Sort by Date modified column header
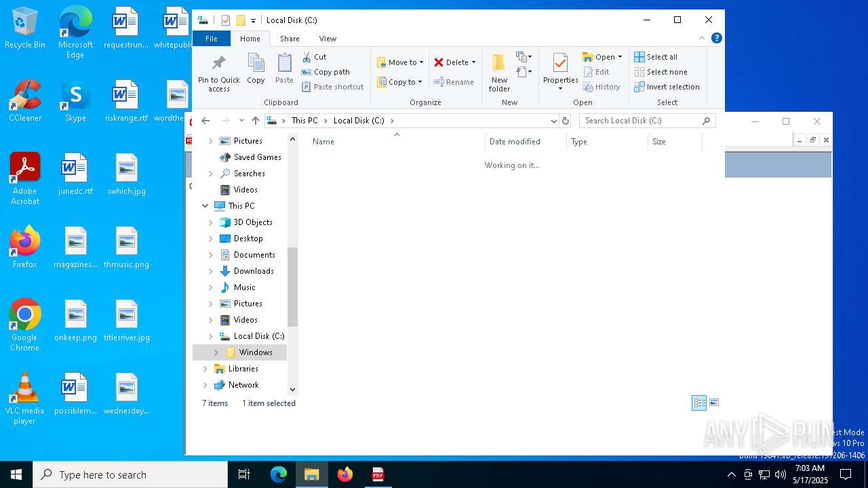The height and width of the screenshot is (488, 868). click(x=526, y=142)
